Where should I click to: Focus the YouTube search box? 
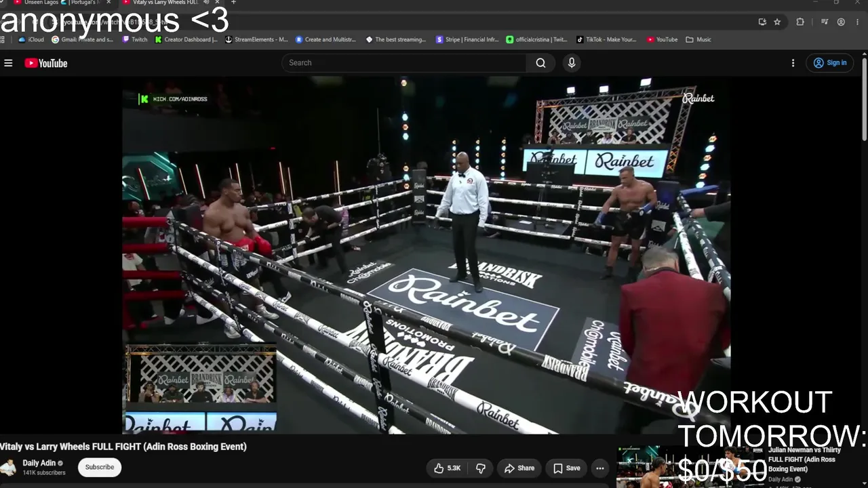(404, 63)
